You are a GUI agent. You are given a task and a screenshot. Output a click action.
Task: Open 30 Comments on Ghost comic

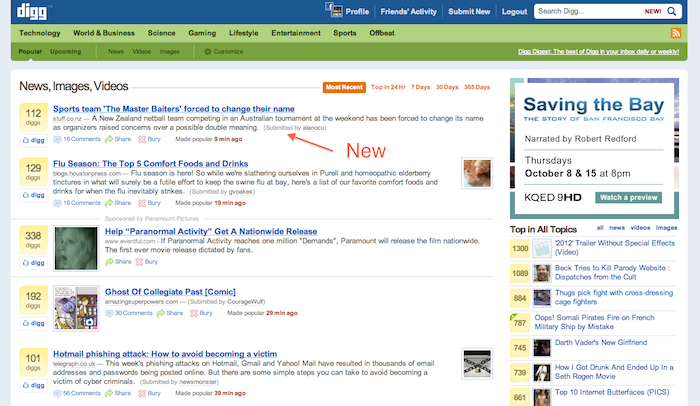click(x=129, y=313)
